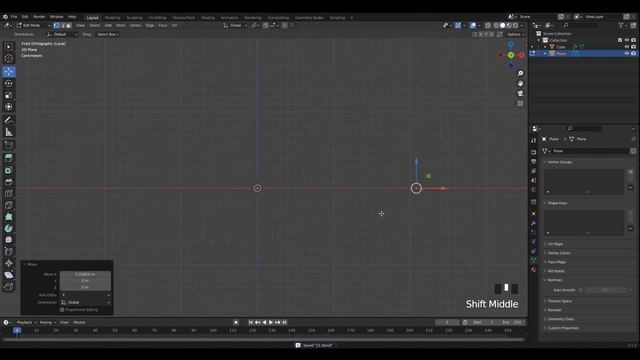Select the Rip Region tool
640x360 pixels.
pyautogui.click(x=9, y=287)
